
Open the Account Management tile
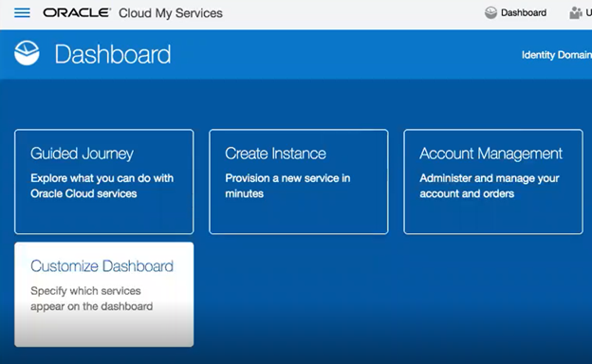pos(493,182)
